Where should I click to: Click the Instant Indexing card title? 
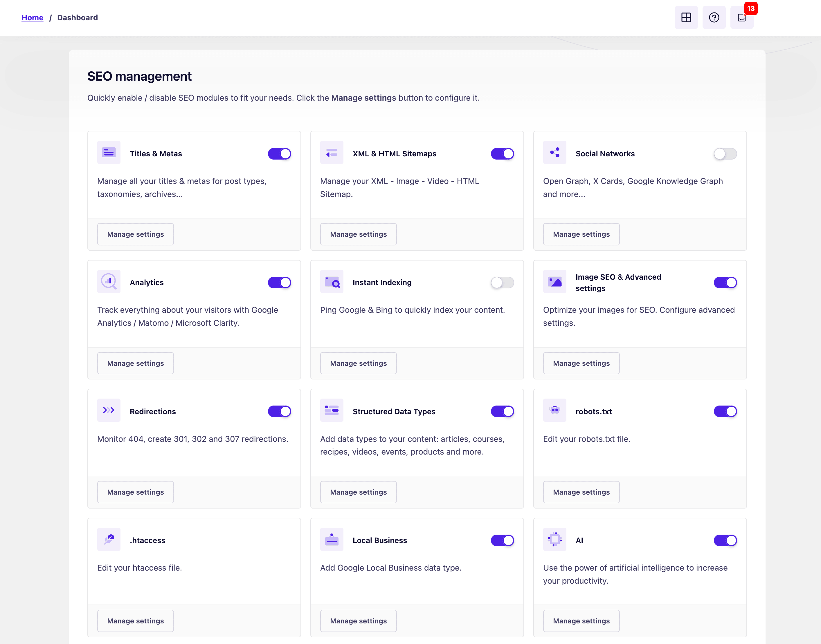tap(382, 283)
